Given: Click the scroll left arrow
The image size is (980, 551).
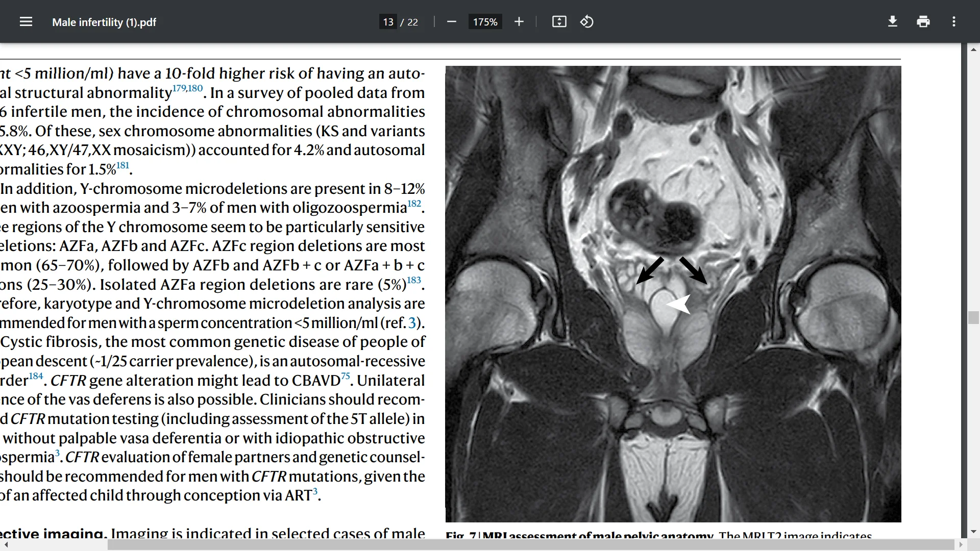Looking at the screenshot, I should coord(6,545).
